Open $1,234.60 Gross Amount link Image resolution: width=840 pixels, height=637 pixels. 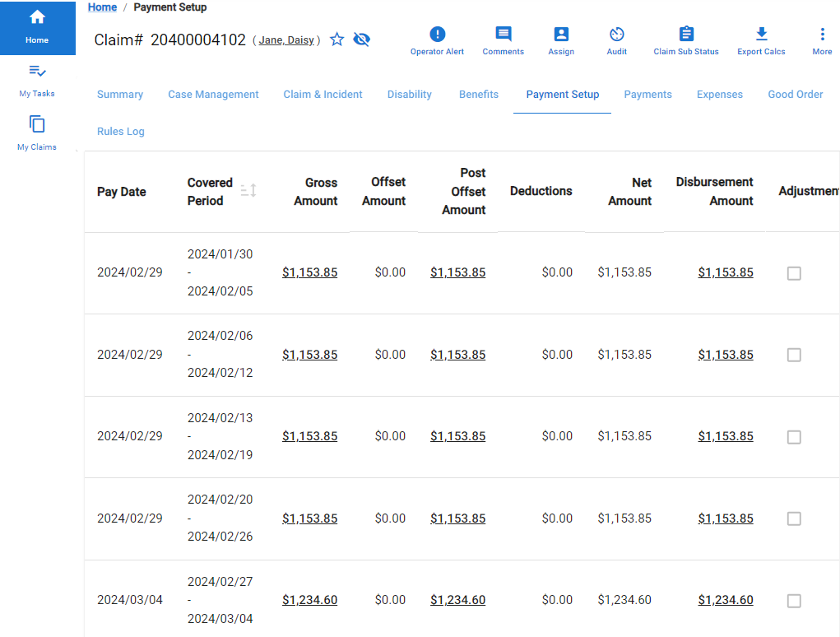click(x=309, y=600)
